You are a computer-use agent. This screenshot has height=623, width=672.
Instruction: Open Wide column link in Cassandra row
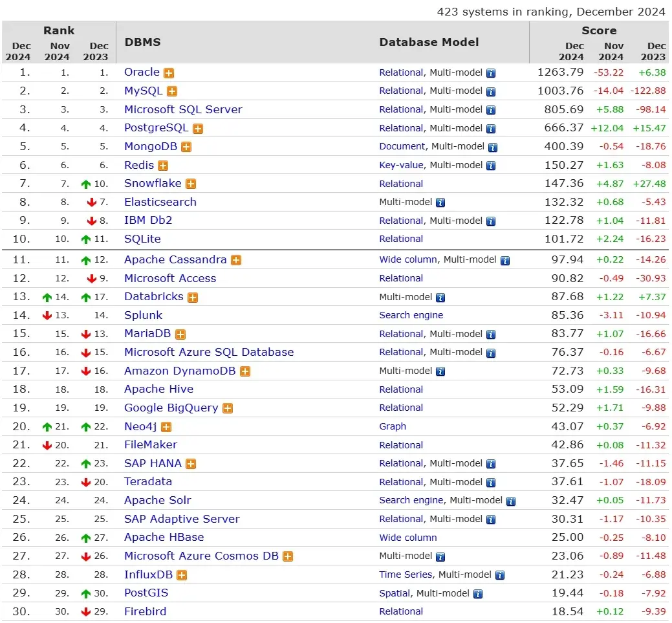pos(408,260)
